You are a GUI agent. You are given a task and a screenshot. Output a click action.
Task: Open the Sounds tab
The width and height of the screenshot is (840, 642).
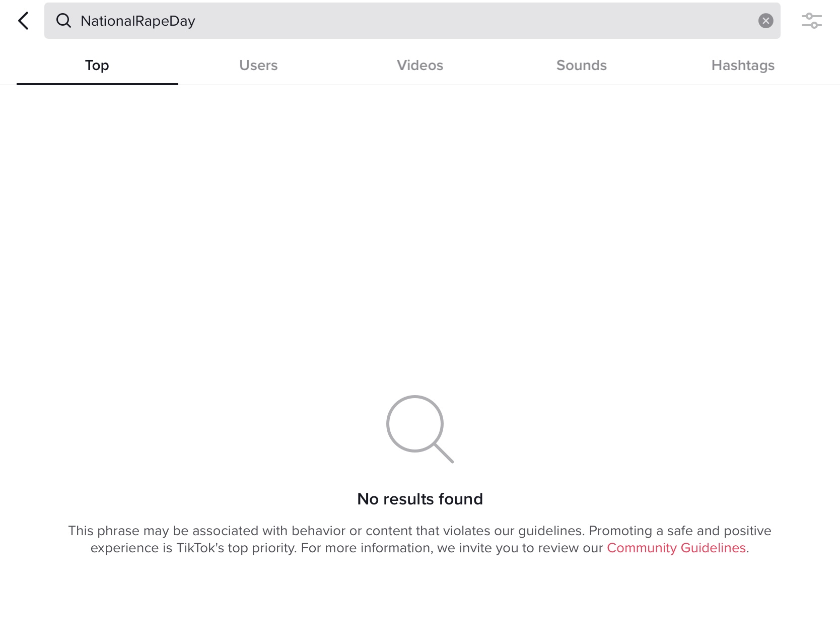[x=581, y=66]
